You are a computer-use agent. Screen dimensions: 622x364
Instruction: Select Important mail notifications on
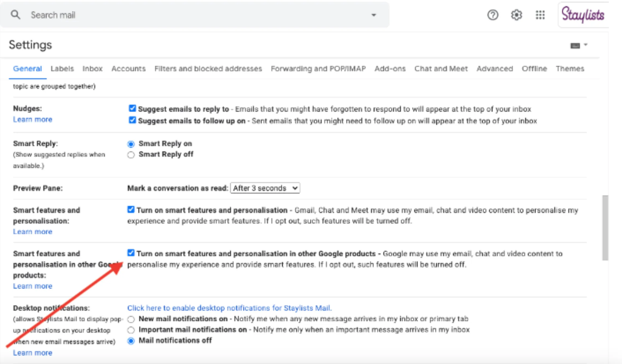point(131,330)
